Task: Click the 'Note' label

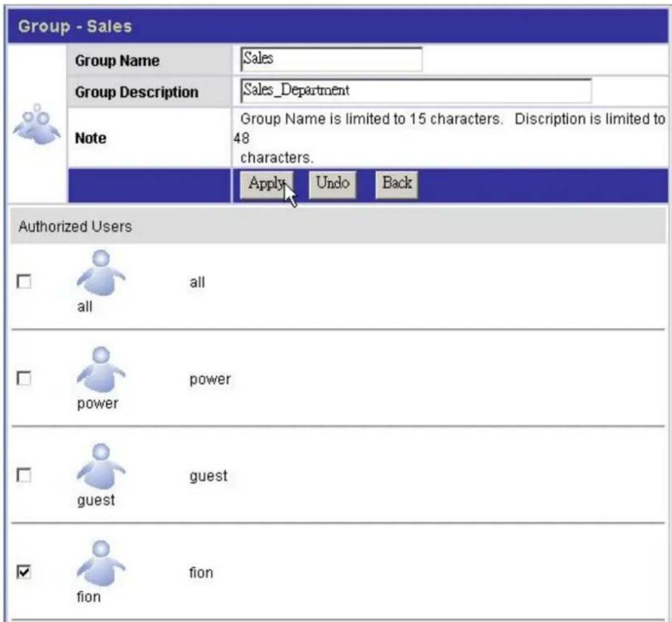Action: pos(91,138)
